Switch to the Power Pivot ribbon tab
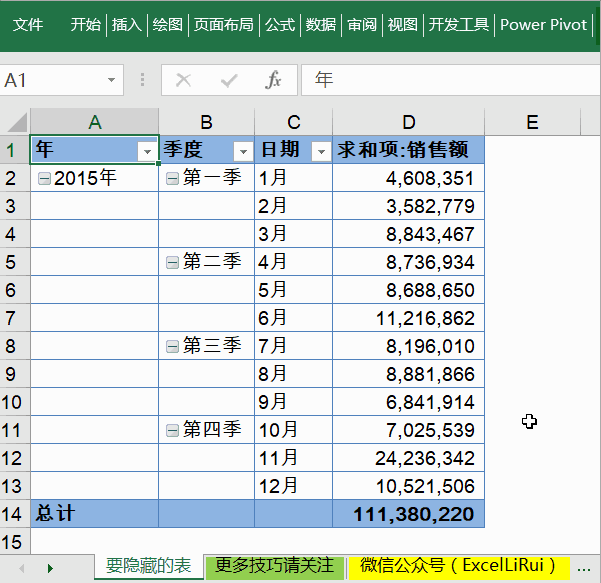The width and height of the screenshot is (601, 583). coord(543,25)
